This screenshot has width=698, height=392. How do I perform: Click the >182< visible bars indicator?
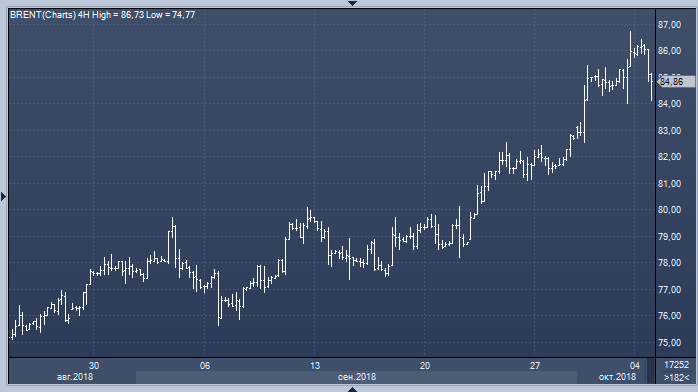coord(676,377)
